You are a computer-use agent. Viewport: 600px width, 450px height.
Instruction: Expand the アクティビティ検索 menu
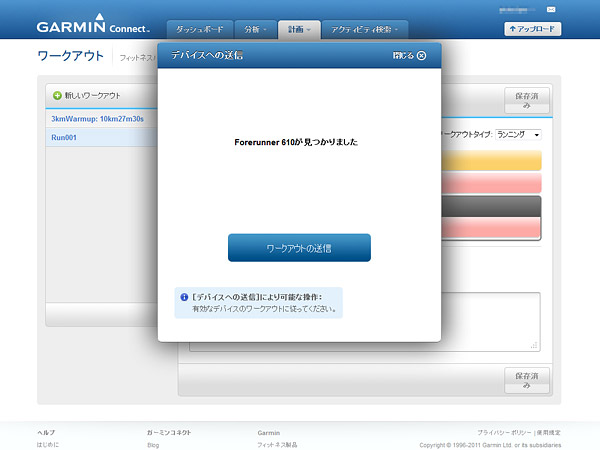365,29
